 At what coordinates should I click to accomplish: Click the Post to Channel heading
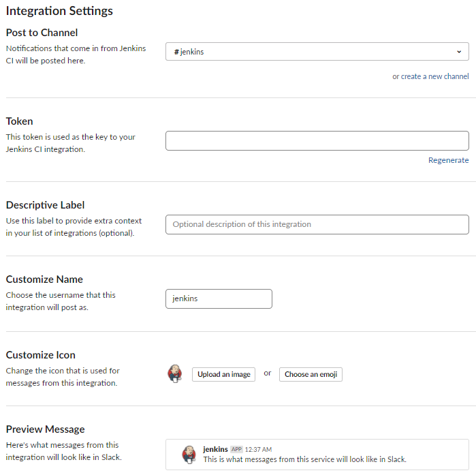click(x=42, y=33)
